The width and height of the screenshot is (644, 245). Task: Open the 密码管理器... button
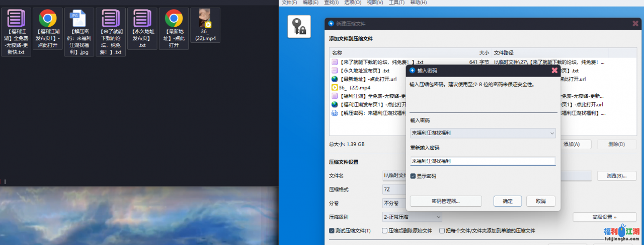pos(445,201)
